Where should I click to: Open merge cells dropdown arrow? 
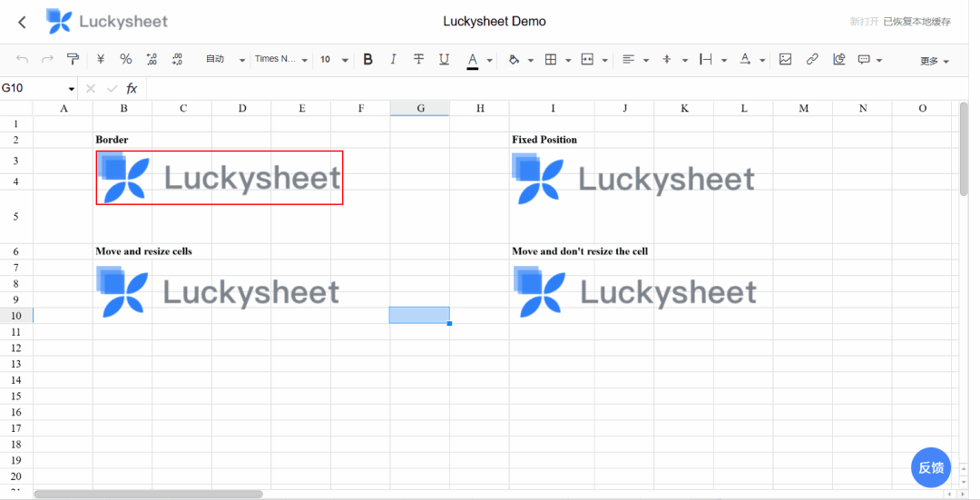[x=605, y=61]
